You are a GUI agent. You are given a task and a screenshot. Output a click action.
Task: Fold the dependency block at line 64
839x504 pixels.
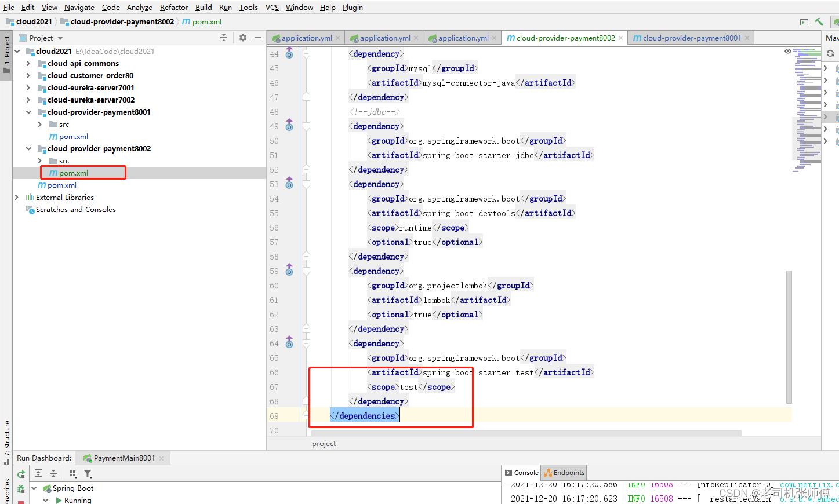pyautogui.click(x=307, y=343)
